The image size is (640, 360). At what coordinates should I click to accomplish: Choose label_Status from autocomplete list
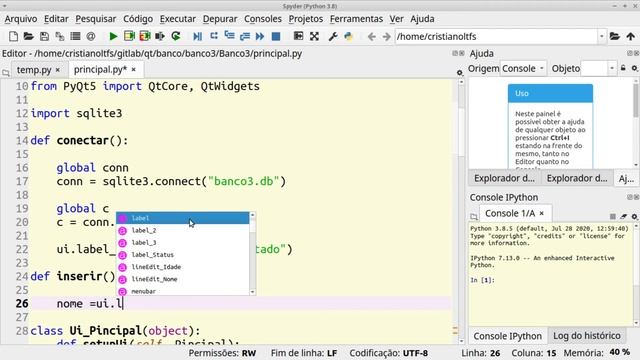click(x=183, y=255)
